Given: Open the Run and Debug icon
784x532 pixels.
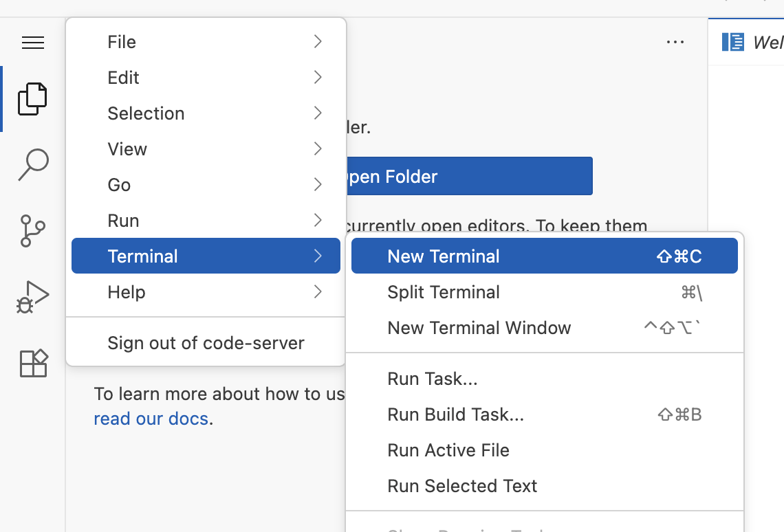Looking at the screenshot, I should 32,297.
